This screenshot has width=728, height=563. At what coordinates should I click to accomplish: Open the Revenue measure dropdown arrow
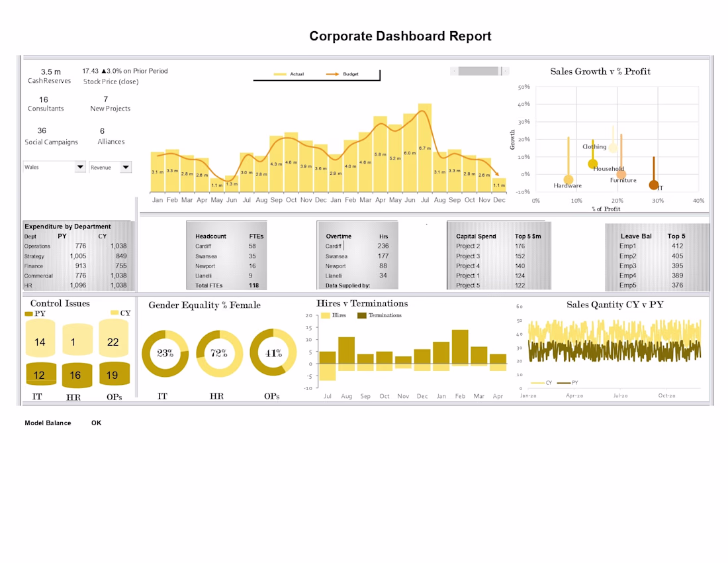(126, 167)
